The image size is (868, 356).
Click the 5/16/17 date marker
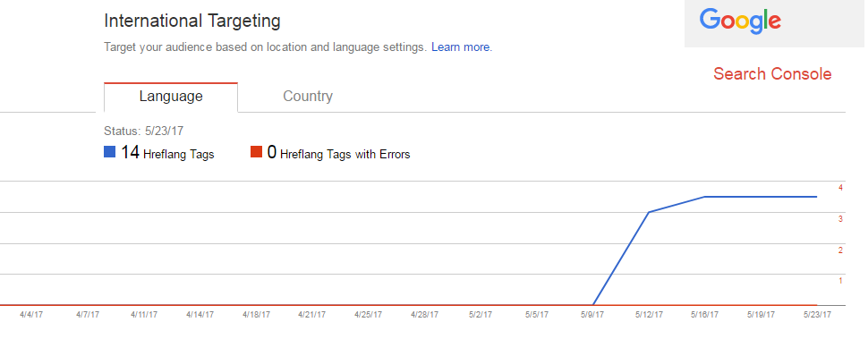pyautogui.click(x=705, y=315)
